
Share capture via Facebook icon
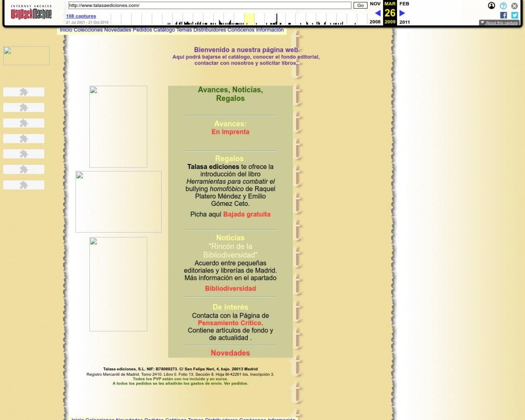[503, 15]
